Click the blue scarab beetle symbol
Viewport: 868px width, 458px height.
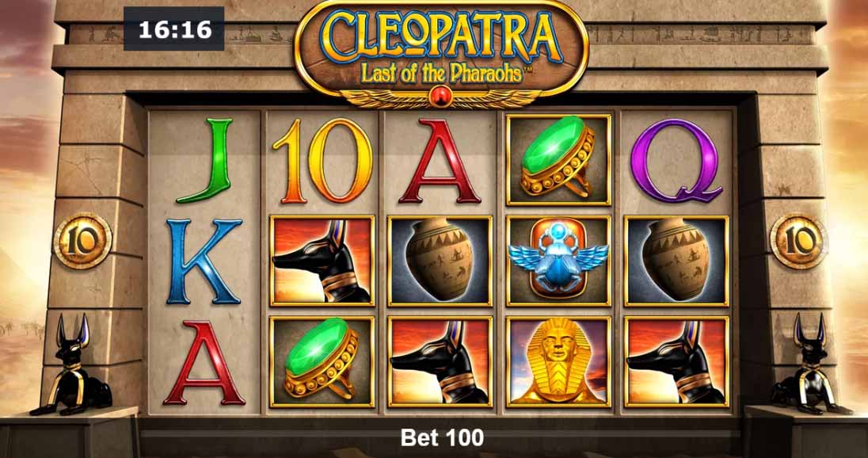tap(558, 260)
